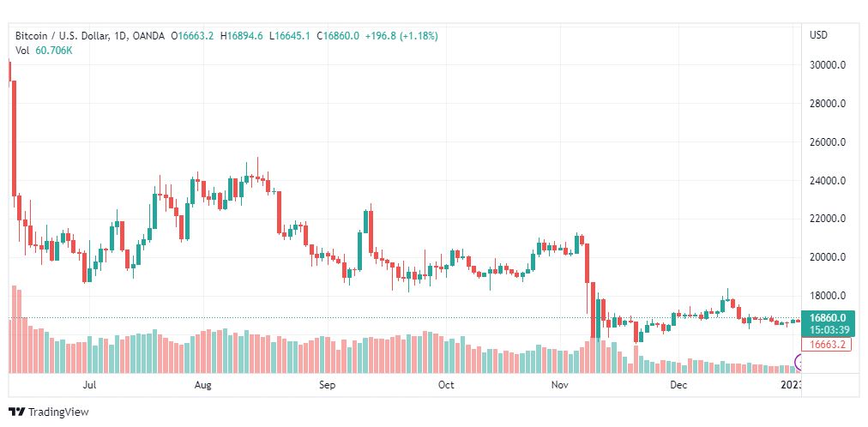
Task: Open the USD currency selector on price axis
Action: 817,35
